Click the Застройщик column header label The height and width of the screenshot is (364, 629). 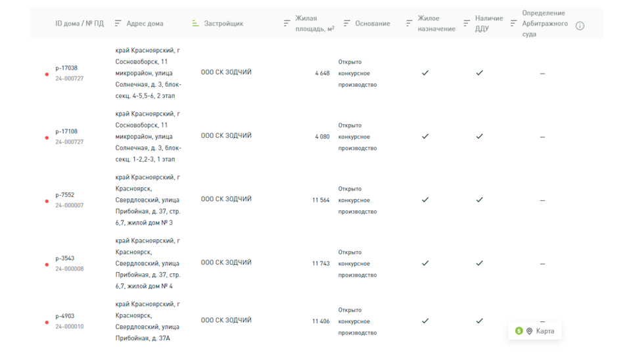point(223,24)
